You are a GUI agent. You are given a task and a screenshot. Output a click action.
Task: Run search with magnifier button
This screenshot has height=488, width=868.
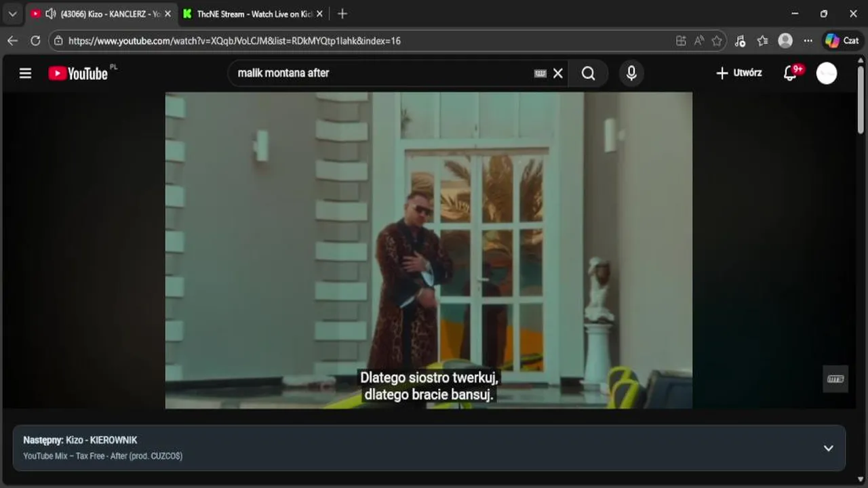click(x=589, y=73)
